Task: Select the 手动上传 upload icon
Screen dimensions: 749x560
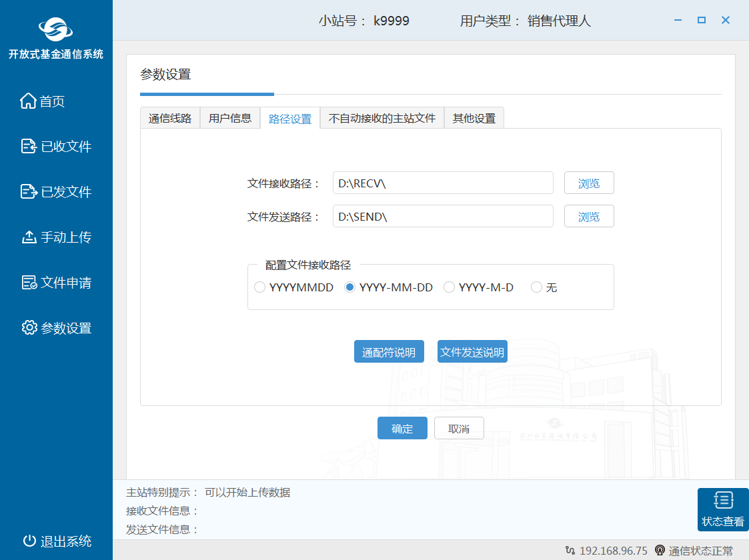Action: 29,237
